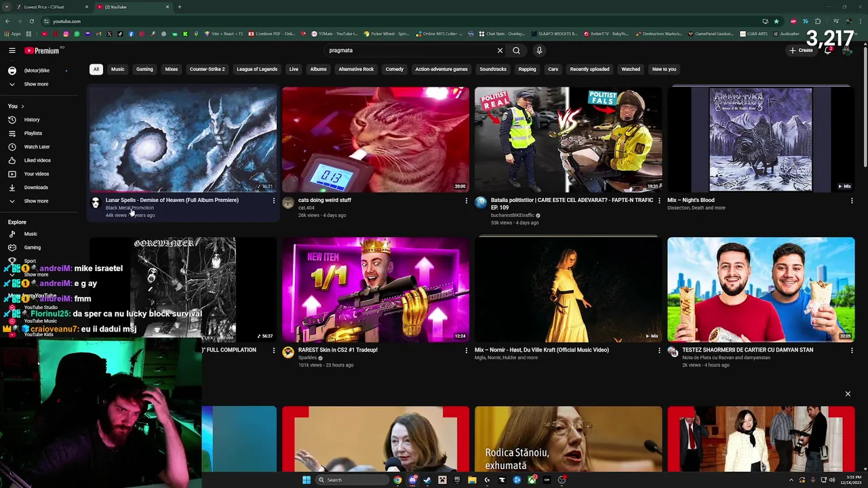Open Playlists in the sidebar
Viewport: 868px width, 488px height.
point(33,133)
